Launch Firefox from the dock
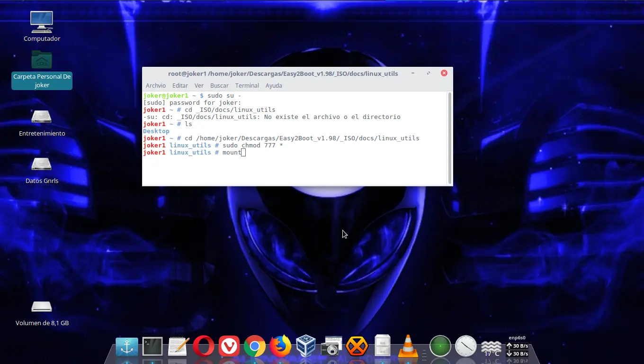Viewport: 644px width, 364px height. (280, 346)
